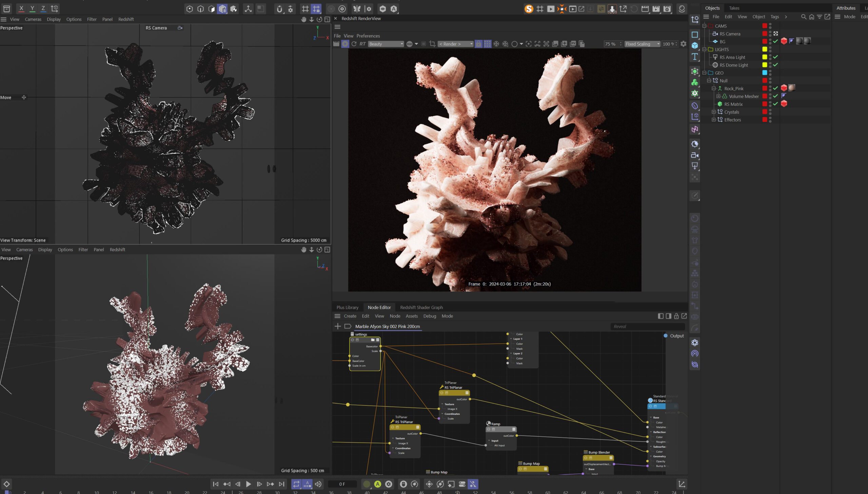Screen dimensions: 868x494
Task: Switch to Redshift Shader Graph tab
Action: [x=421, y=307]
